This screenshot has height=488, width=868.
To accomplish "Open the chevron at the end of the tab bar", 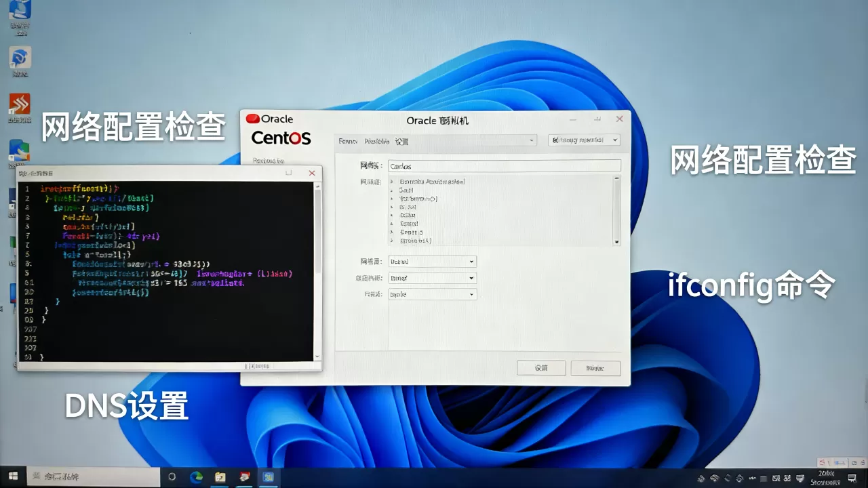I will (532, 141).
